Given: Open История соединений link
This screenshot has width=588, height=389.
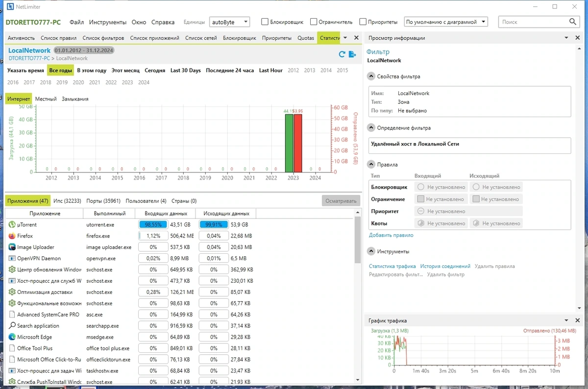Looking at the screenshot, I should coord(445,266).
